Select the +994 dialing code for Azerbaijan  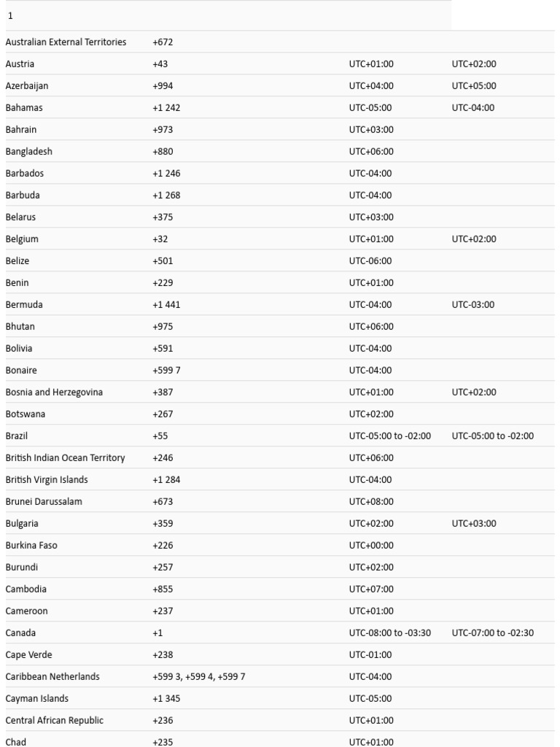coord(163,86)
